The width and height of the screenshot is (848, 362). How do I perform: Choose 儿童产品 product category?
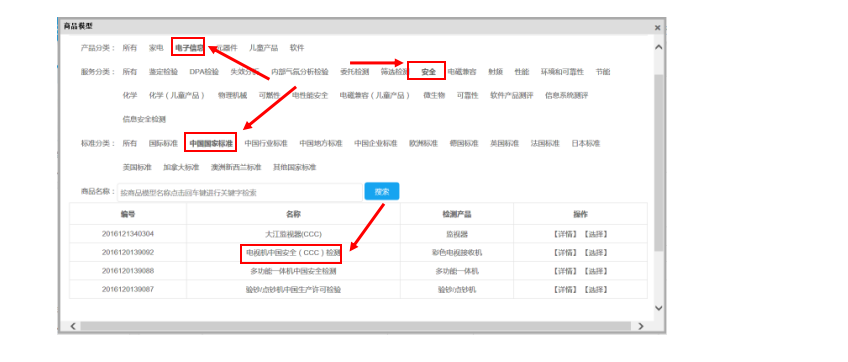coord(263,48)
